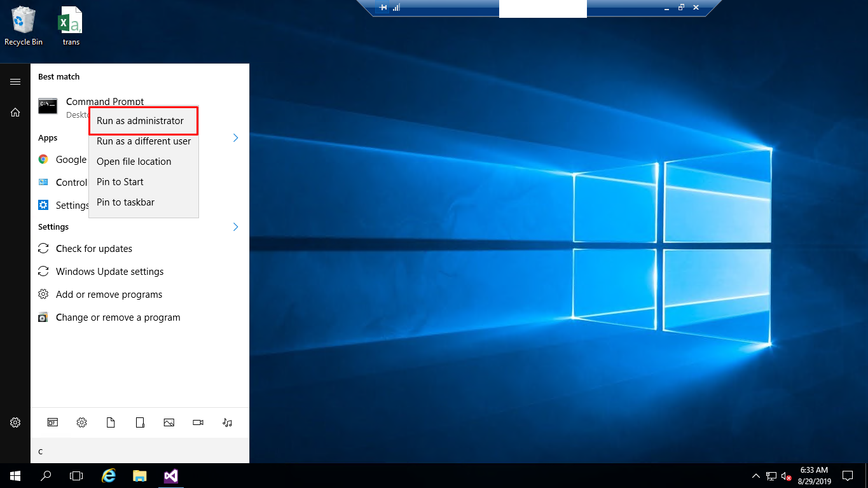The image size is (868, 488).
Task: Filter search by Music icon
Action: click(x=228, y=422)
